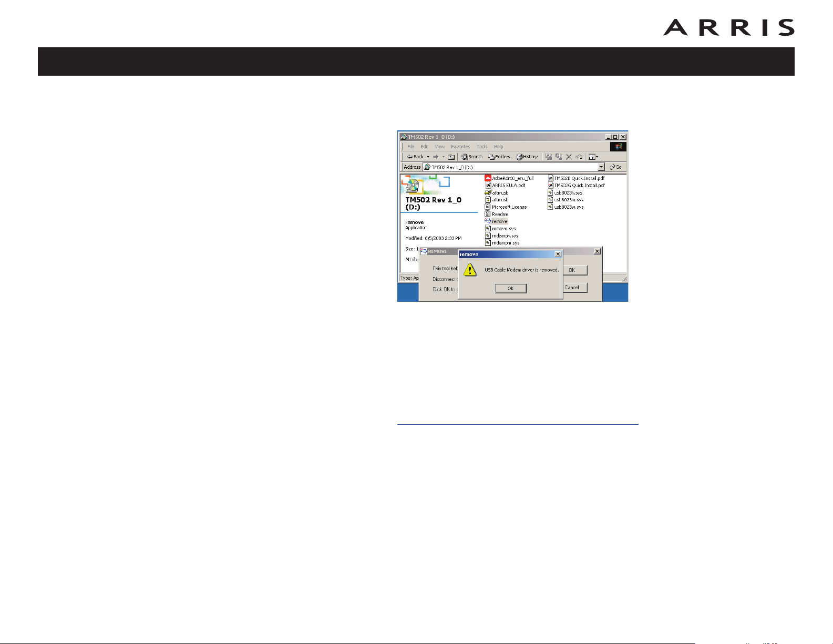Screen dimensions: 833x644
Task: Open the Search pane from toolbar
Action: pyautogui.click(x=472, y=157)
